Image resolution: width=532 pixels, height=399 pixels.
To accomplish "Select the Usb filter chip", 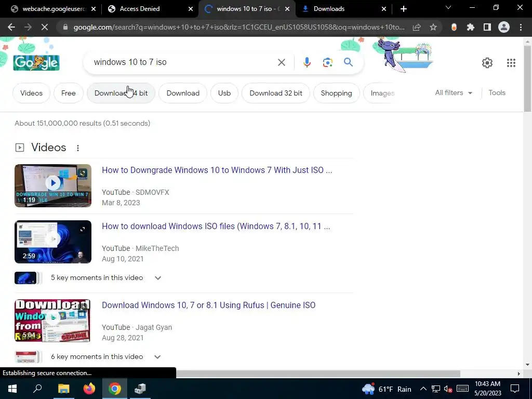I will [x=224, y=94].
